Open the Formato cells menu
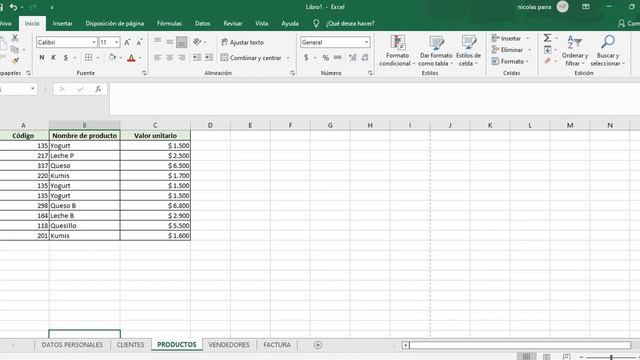 pos(510,62)
